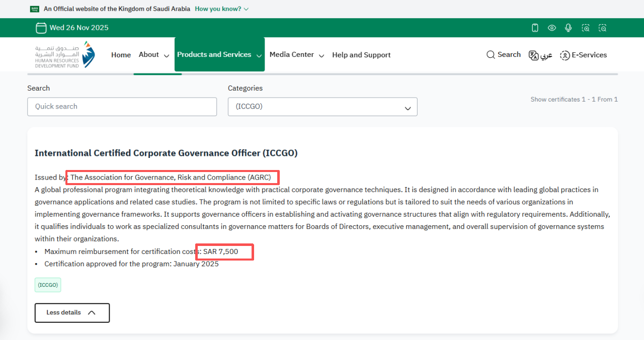The width and height of the screenshot is (644, 340).
Task: Open E-Services user account icon
Action: (x=583, y=55)
